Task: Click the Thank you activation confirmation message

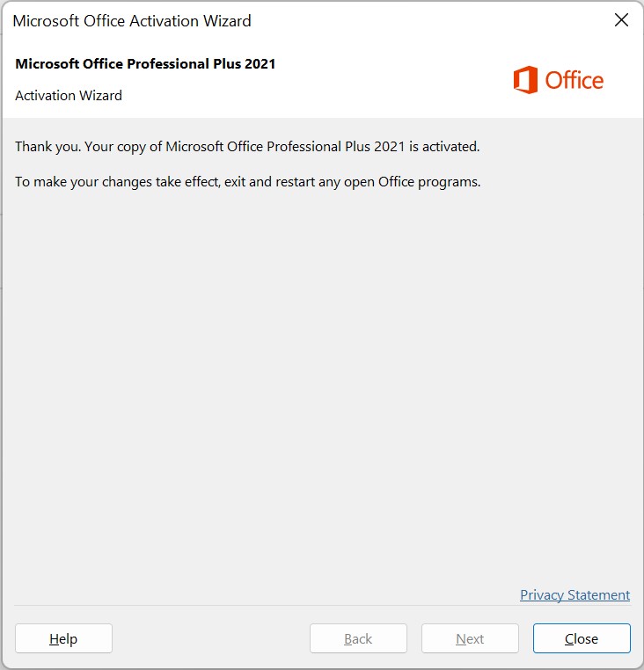Action: [x=247, y=147]
